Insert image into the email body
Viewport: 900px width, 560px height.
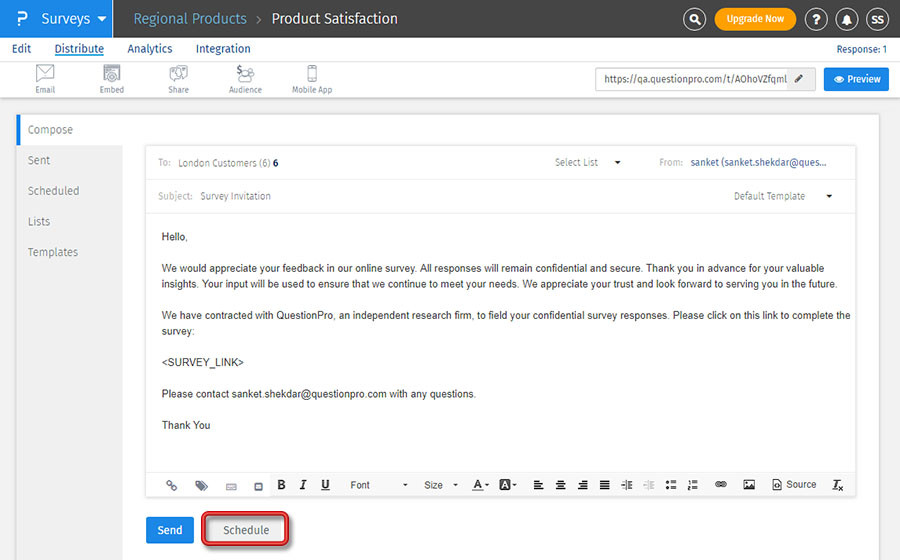[749, 485]
